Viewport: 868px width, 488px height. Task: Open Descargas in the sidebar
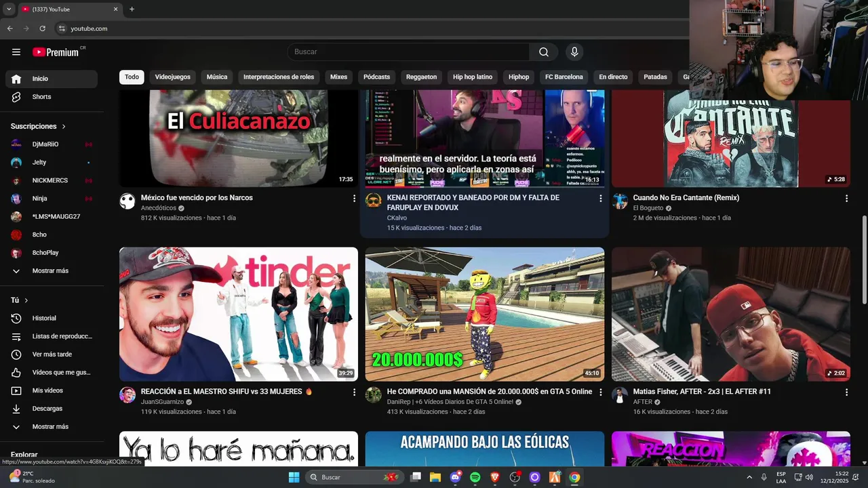point(52,409)
